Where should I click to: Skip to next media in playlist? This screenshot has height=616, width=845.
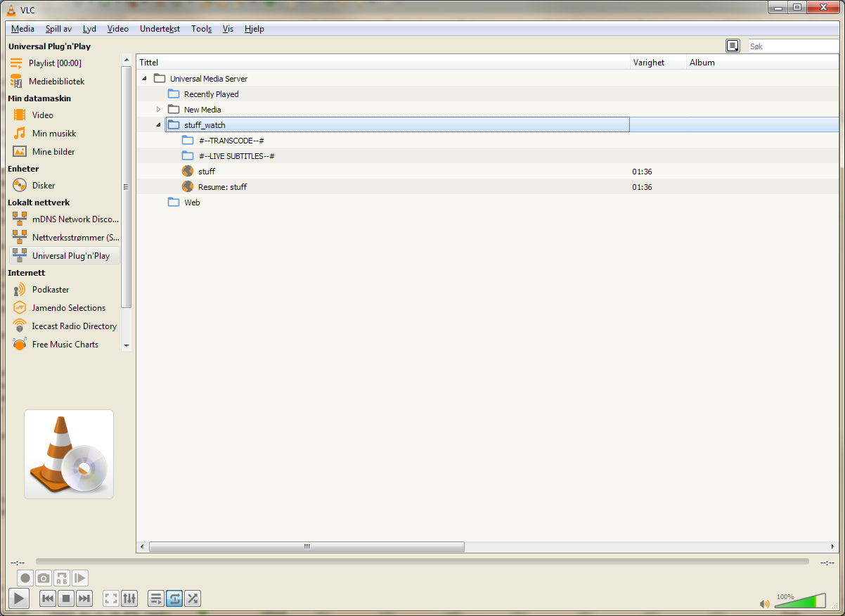click(84, 599)
